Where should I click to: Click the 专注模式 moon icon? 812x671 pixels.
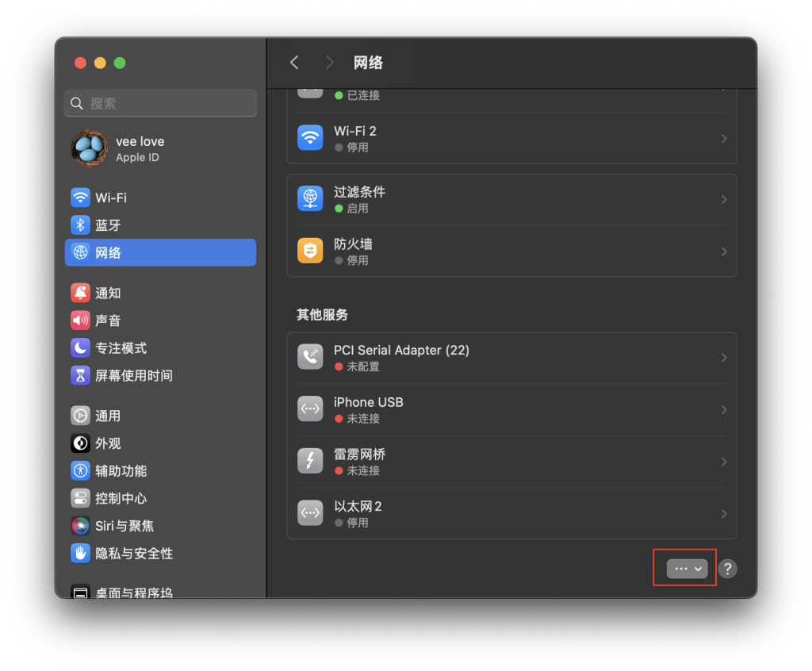tap(80, 347)
